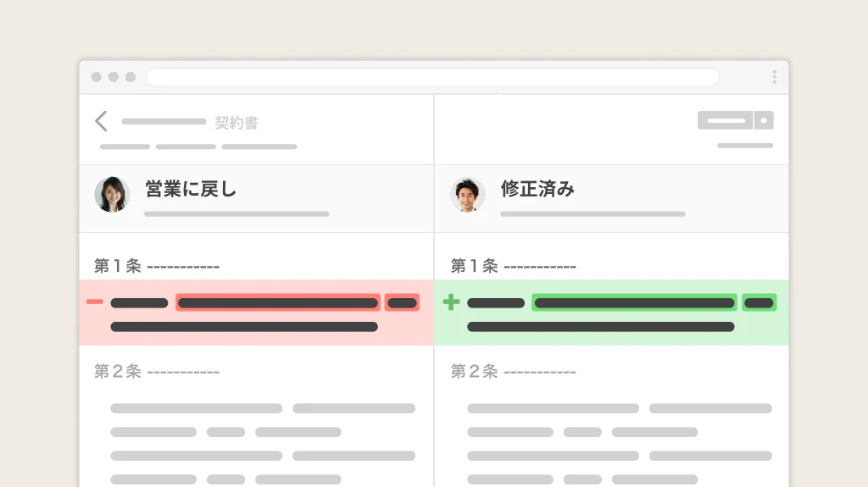Focus the browser address bar
Screen dimensions: 868x487
(x=432, y=77)
